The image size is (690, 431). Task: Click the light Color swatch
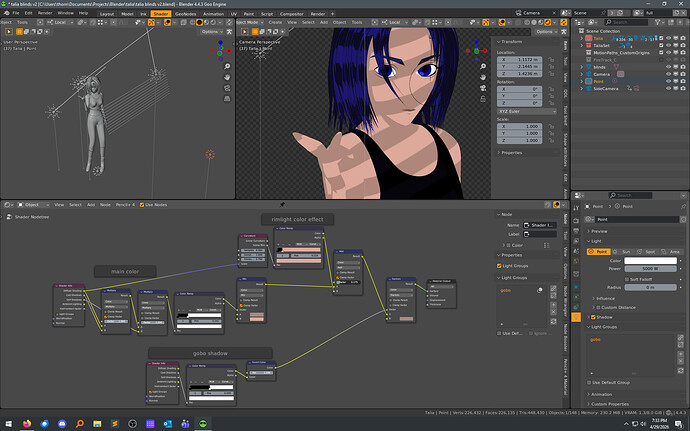tap(650, 261)
